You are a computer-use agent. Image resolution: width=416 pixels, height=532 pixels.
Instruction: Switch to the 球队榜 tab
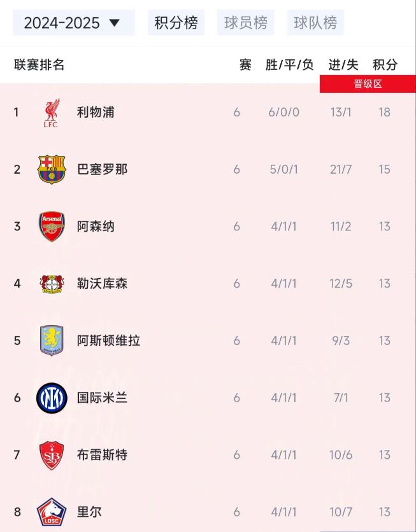pyautogui.click(x=315, y=23)
